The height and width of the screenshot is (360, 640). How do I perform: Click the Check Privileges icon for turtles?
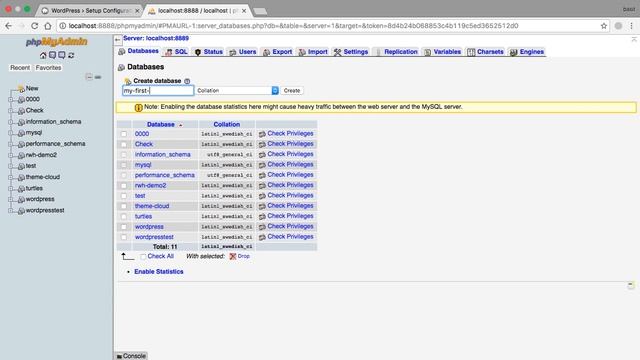(262, 216)
